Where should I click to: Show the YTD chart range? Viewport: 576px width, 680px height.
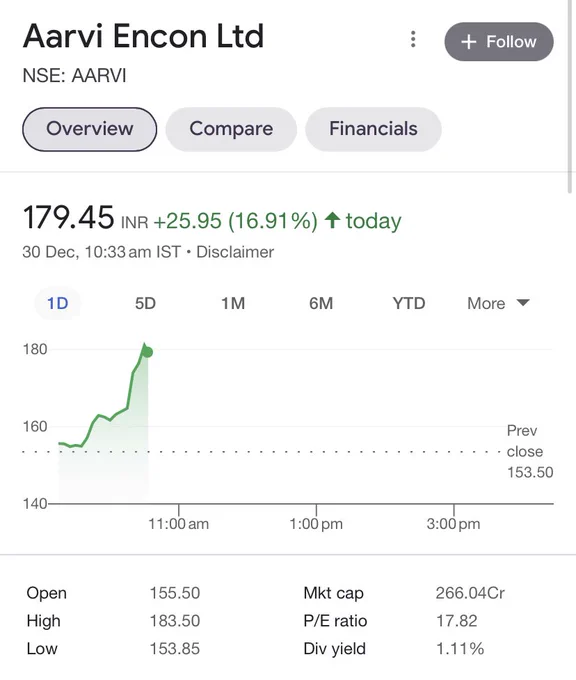point(409,303)
